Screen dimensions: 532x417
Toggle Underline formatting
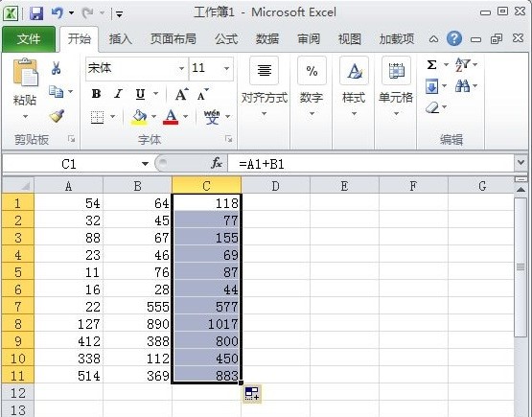pos(141,94)
